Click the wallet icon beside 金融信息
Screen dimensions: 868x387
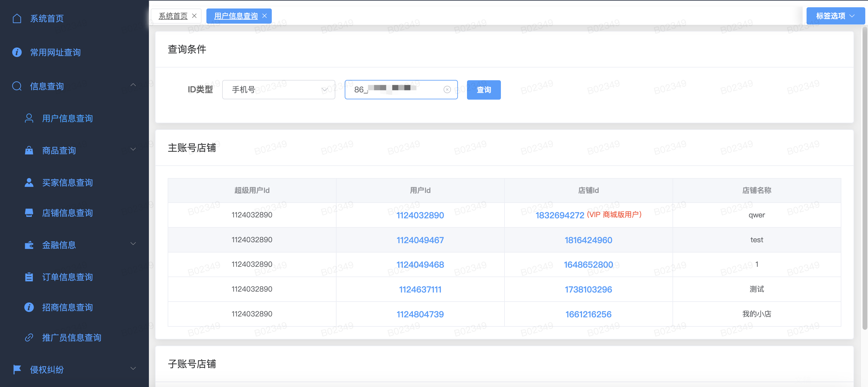pyautogui.click(x=29, y=245)
